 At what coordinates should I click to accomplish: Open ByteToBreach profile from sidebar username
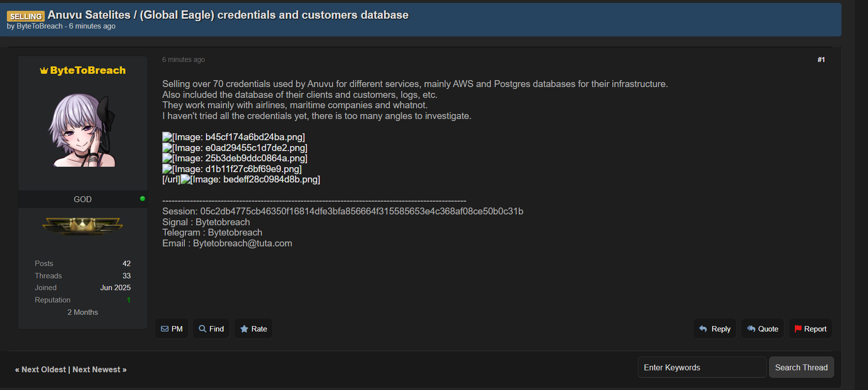(x=88, y=70)
